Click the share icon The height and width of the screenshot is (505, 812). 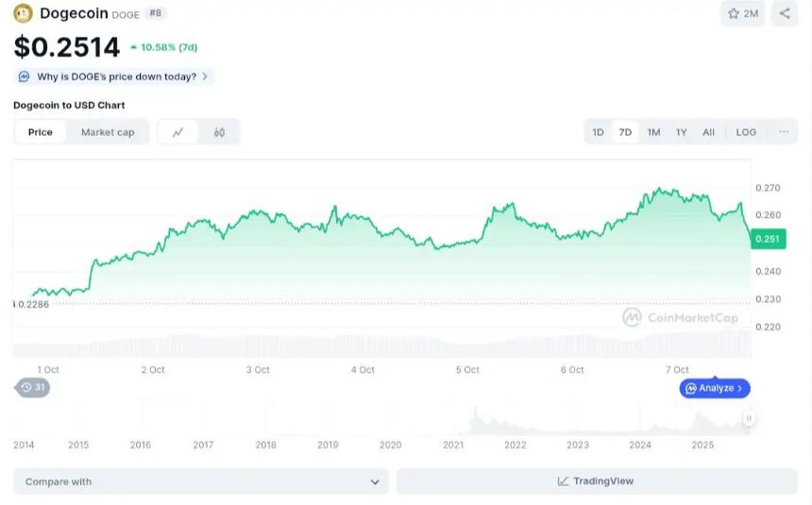[785, 13]
